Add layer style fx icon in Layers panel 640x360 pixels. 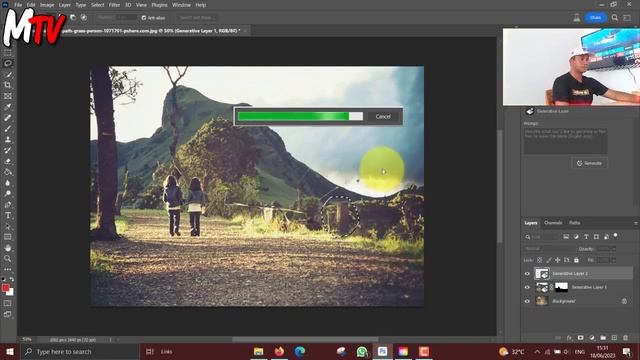pyautogui.click(x=569, y=338)
